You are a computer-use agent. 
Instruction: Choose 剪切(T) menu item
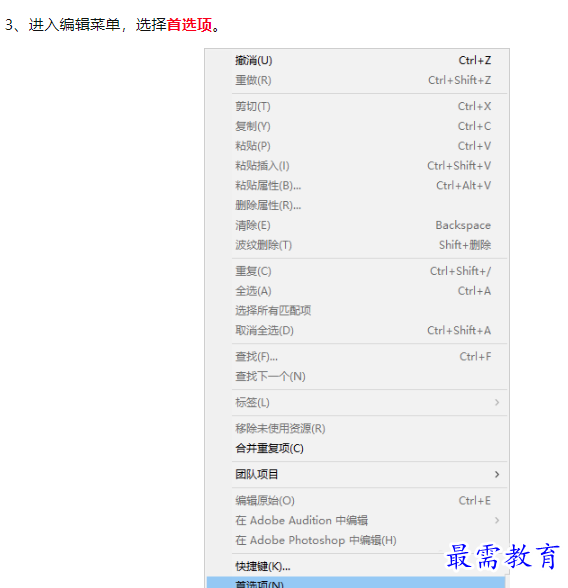tap(356, 106)
